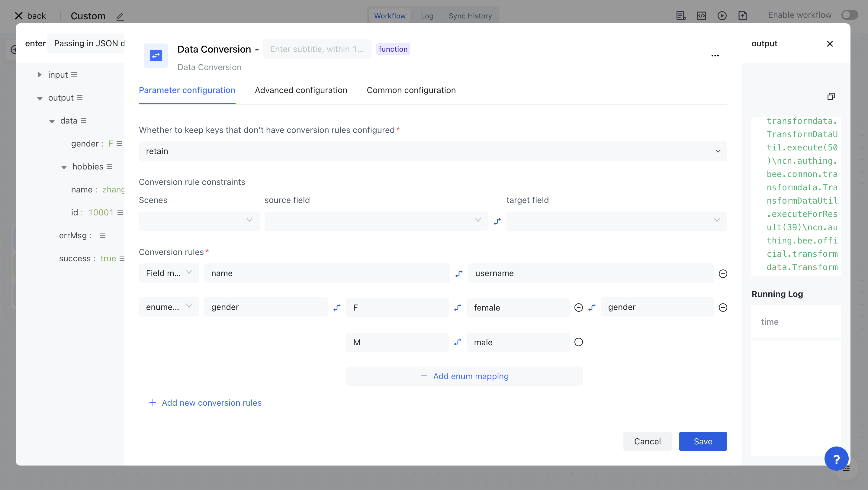Open the Field mapping type dropdown

click(x=169, y=273)
